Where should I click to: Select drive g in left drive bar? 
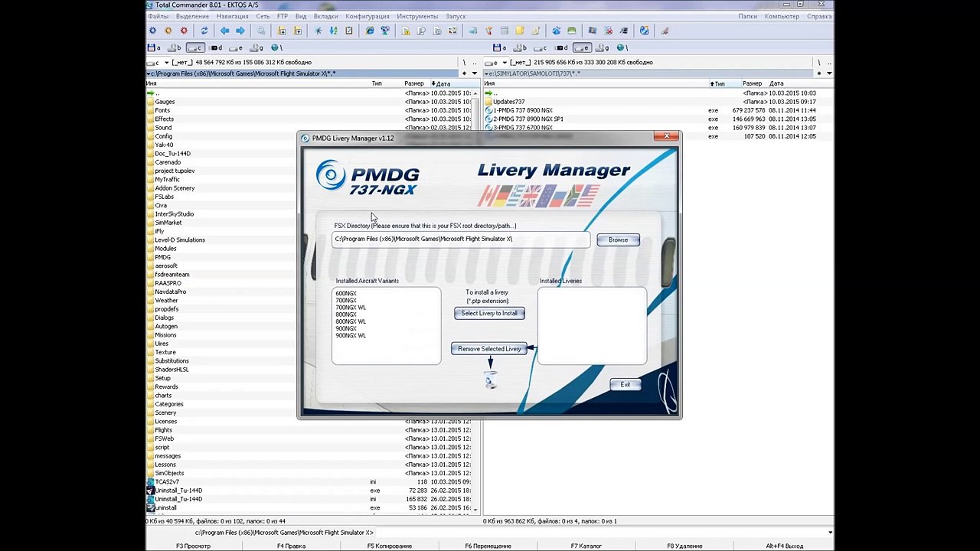pyautogui.click(x=258, y=47)
